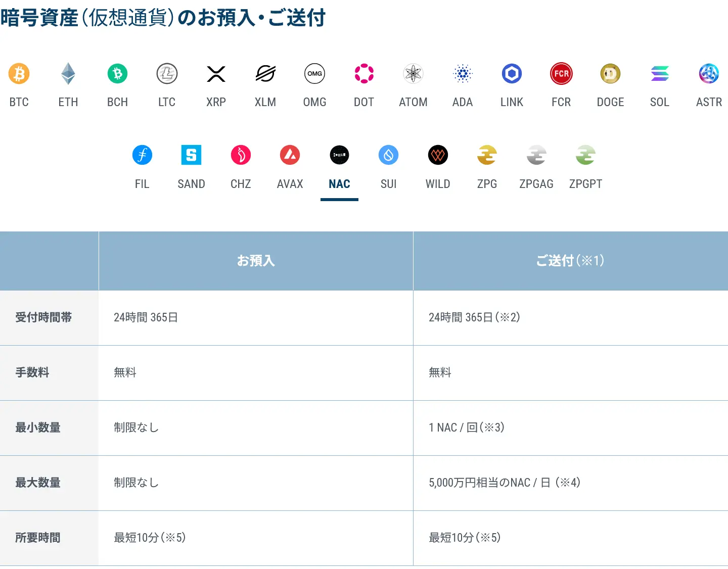Screen dimensions: 728x569
Task: Select the green ZPGPT icon
Action: tap(586, 155)
